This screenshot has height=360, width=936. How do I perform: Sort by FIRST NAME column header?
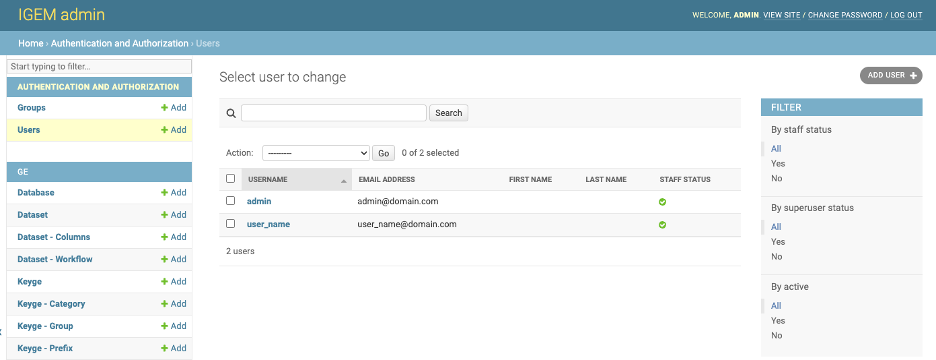pos(530,179)
